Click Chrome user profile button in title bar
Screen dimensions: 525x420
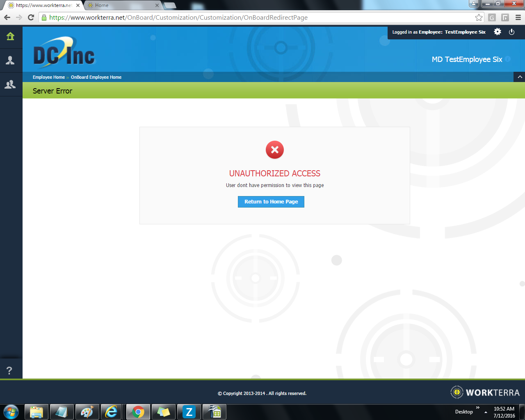pos(474,4)
